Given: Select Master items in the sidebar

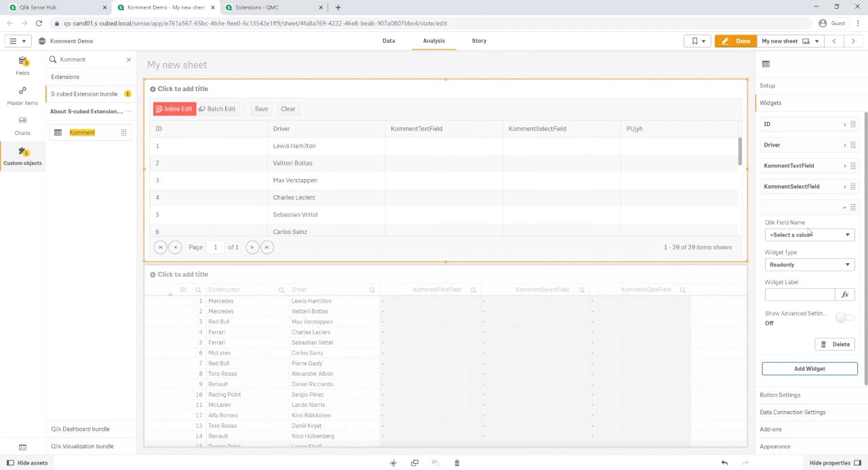Looking at the screenshot, I should pos(22,95).
